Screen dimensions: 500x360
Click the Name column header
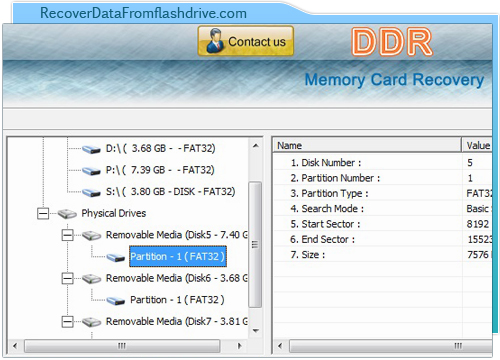(x=367, y=145)
